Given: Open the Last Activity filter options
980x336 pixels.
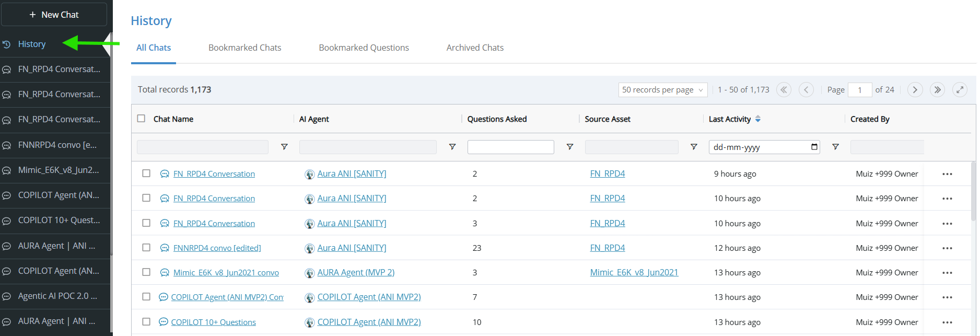Looking at the screenshot, I should point(835,147).
